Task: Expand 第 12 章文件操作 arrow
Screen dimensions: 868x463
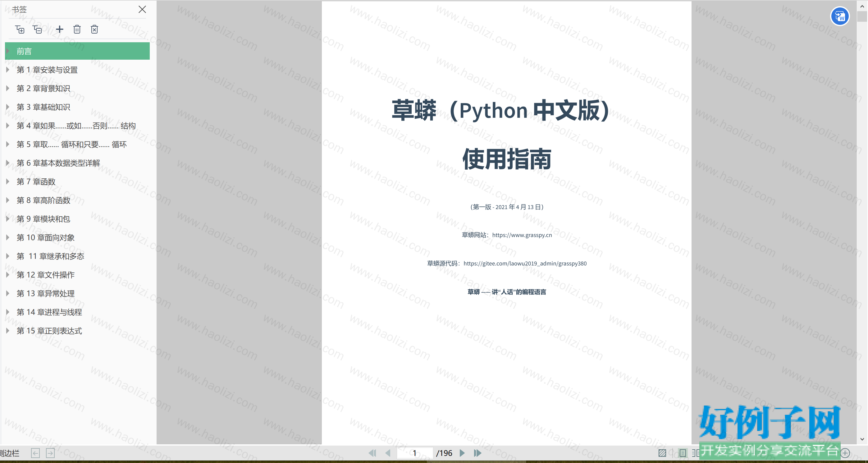Action: 7,275
